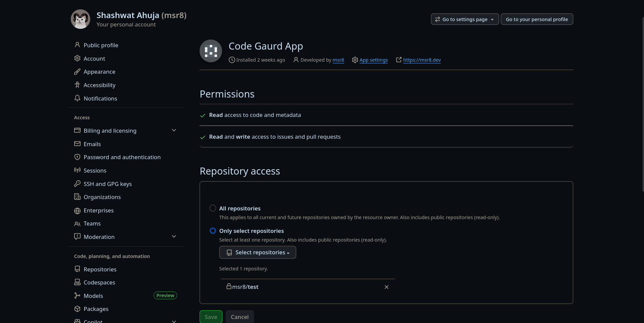The width and height of the screenshot is (644, 323).
Task: Click the Password shield lock icon
Action: (x=77, y=157)
